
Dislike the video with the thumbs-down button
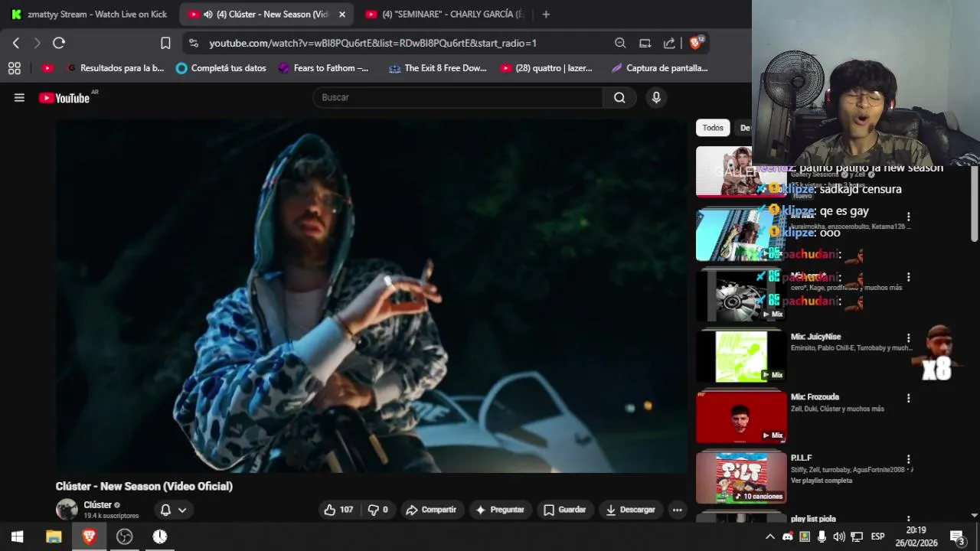pyautogui.click(x=378, y=510)
